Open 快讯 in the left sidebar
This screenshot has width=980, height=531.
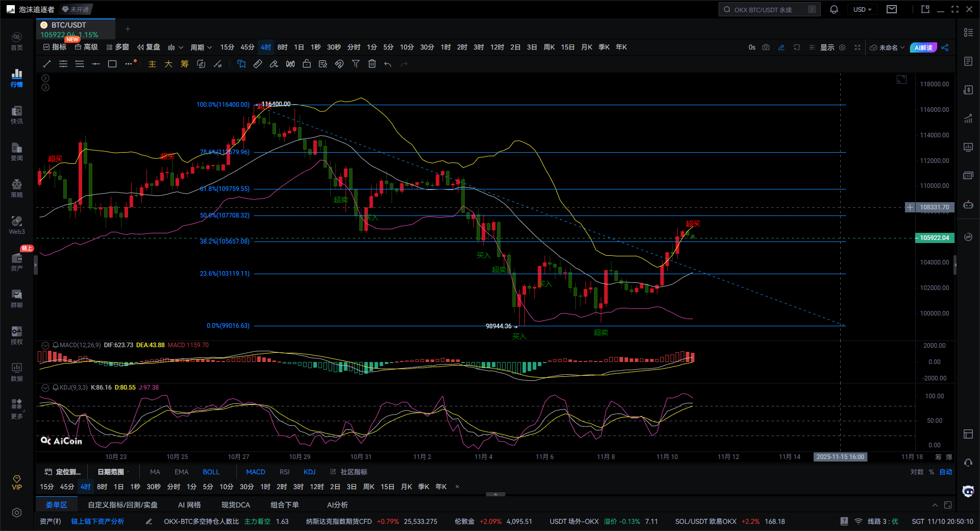(17, 115)
